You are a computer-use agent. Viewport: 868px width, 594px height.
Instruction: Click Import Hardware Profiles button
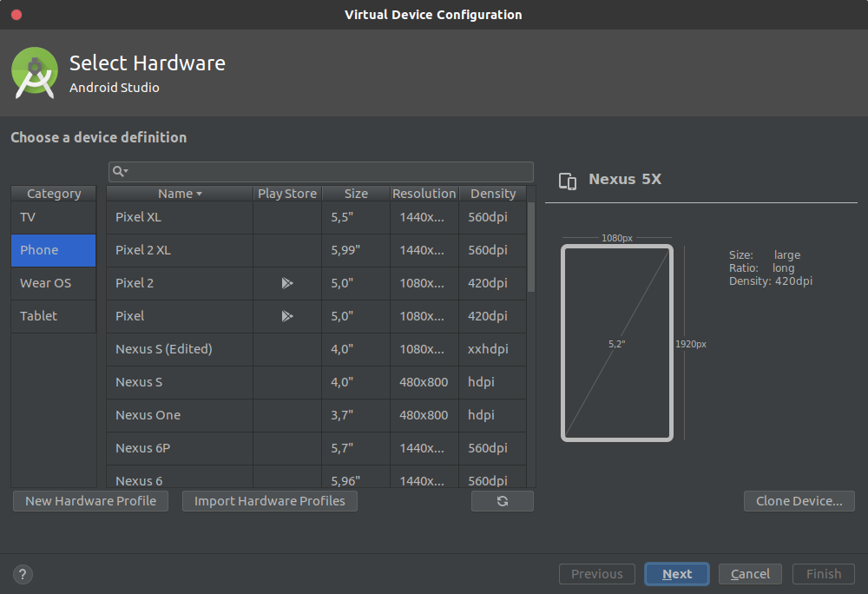pos(270,501)
